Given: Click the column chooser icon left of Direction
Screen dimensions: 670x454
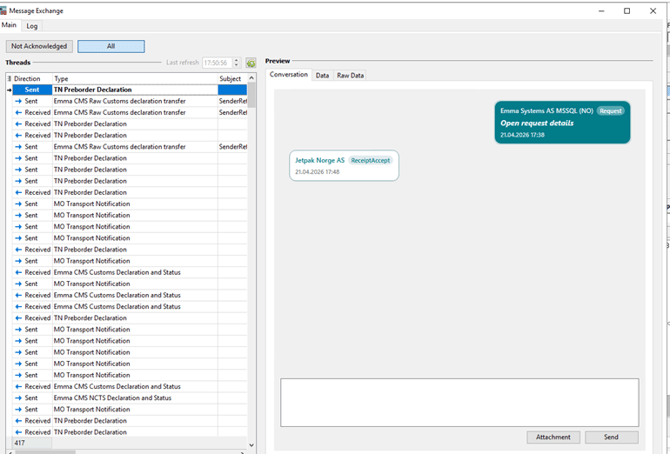Looking at the screenshot, I should click(9, 78).
